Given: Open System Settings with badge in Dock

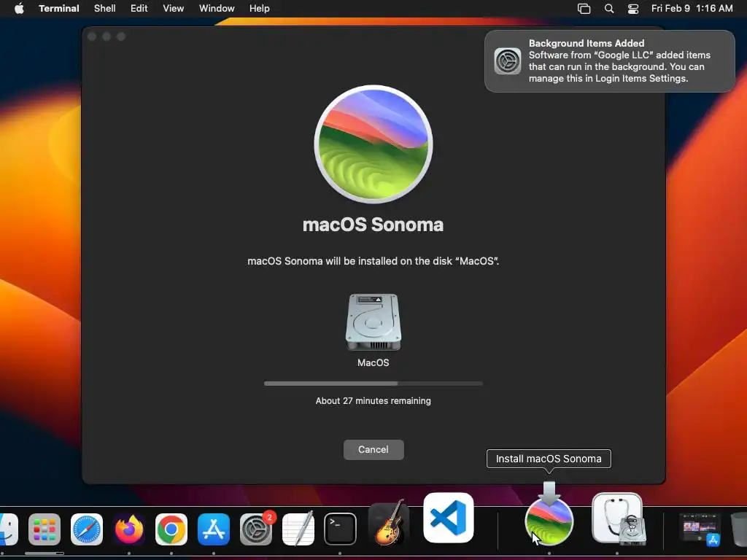Looking at the screenshot, I should pos(256,529).
